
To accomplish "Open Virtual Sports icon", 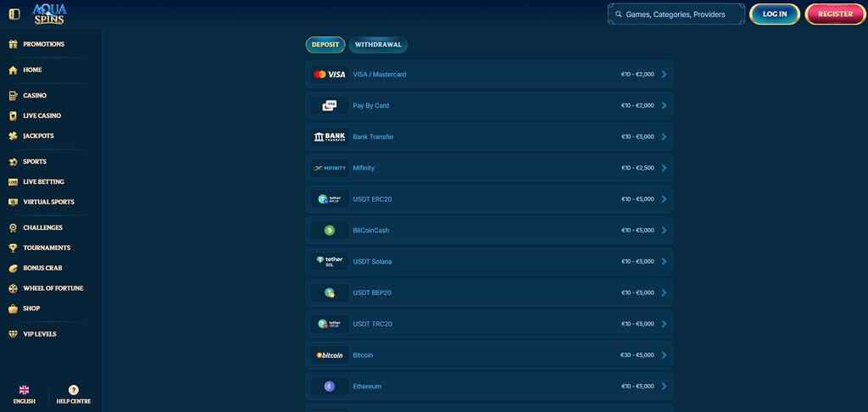I will pyautogui.click(x=14, y=202).
